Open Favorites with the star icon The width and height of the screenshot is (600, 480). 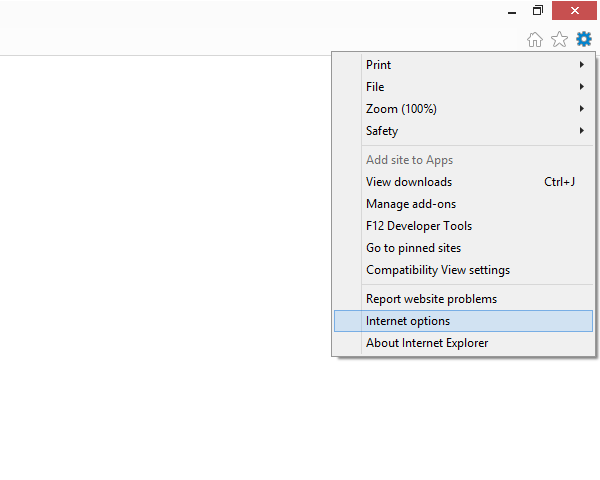(559, 39)
